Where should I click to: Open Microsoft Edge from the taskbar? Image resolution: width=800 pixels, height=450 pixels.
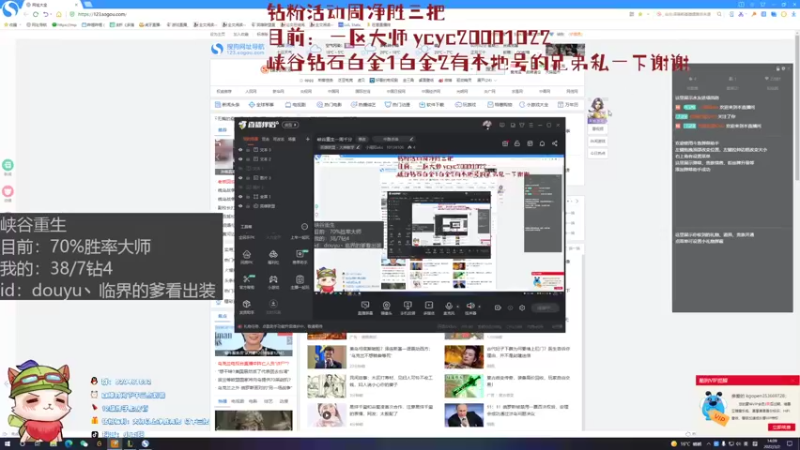[68, 444]
